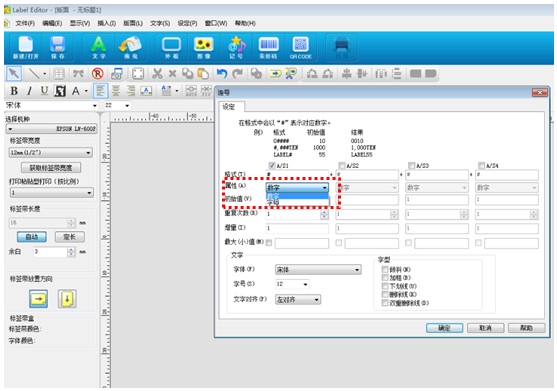This screenshot has height=391, width=557.
Task: Insert a 外框 (Frame) from the ribbon
Action: (x=172, y=47)
